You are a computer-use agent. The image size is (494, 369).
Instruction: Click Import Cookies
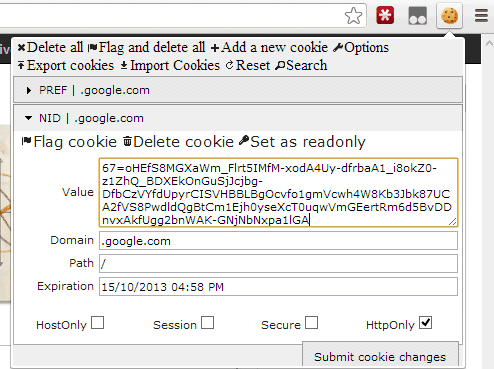click(170, 65)
